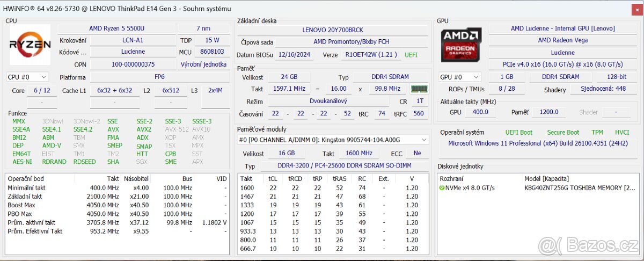Click the green UEFI label
The image size is (644, 261).
(x=411, y=55)
